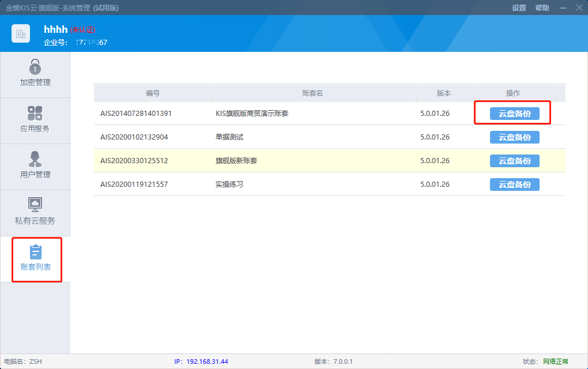This screenshot has width=588, height=369.
Task: Click 电脑名: ZSH in status bar
Action: pyautogui.click(x=23, y=362)
